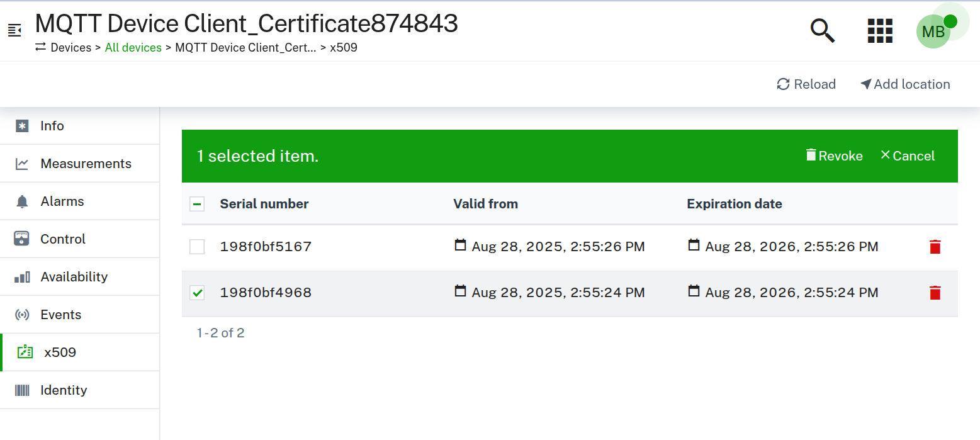This screenshot has width=980, height=440.
Task: Click the select-all checkbox in the header
Action: point(197,204)
